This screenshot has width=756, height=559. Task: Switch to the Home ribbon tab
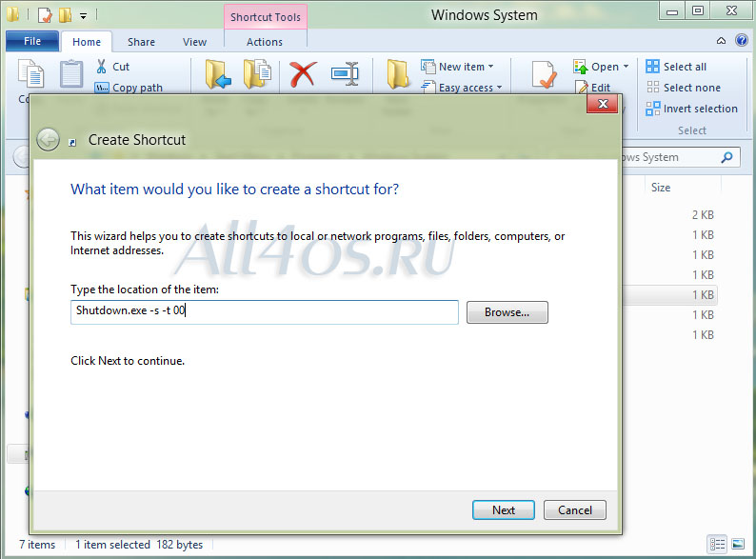point(87,42)
